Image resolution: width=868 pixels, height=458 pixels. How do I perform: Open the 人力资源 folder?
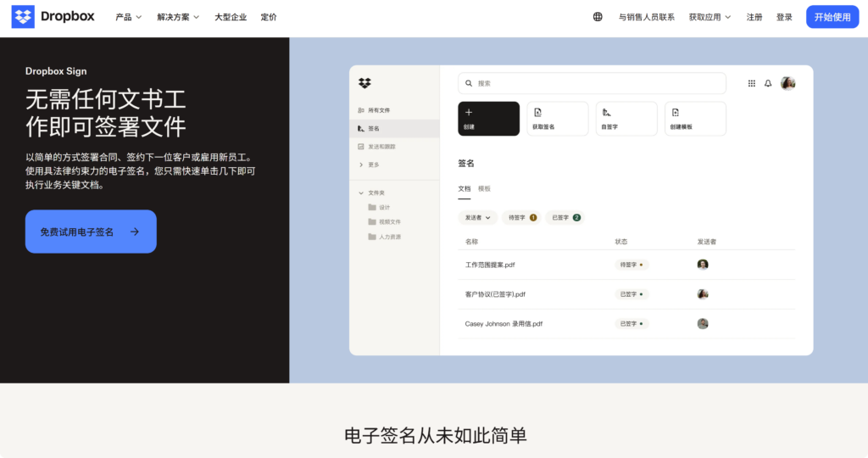coord(384,237)
